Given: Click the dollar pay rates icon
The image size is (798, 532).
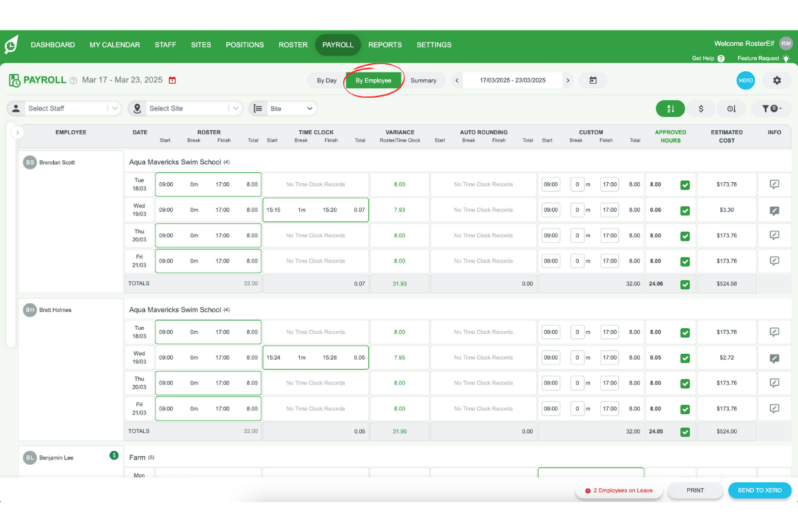Looking at the screenshot, I should click(701, 108).
